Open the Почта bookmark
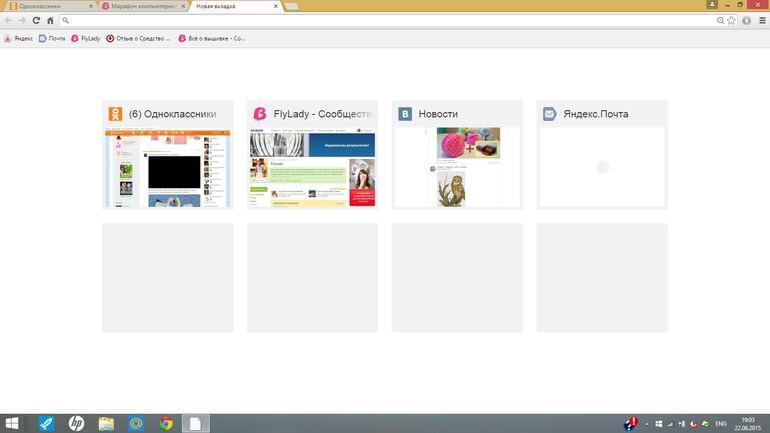 [52, 38]
